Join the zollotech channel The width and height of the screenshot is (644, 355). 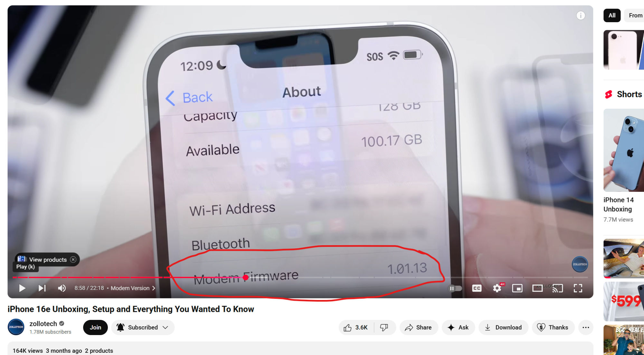(x=95, y=327)
